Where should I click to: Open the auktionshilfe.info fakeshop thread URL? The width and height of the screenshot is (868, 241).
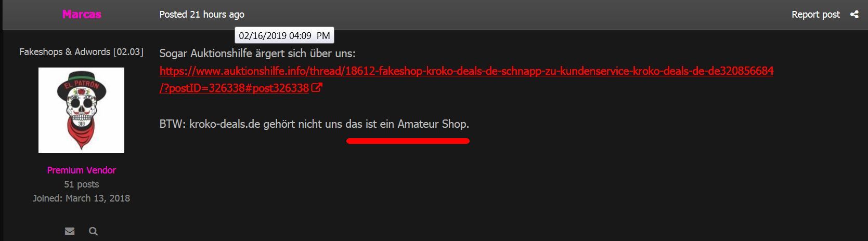tap(467, 71)
